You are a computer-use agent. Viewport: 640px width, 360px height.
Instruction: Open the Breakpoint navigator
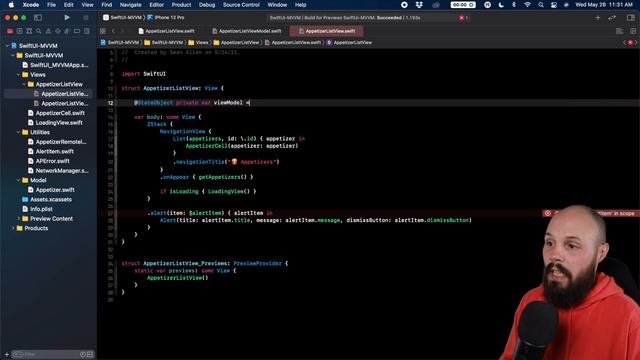77,31
